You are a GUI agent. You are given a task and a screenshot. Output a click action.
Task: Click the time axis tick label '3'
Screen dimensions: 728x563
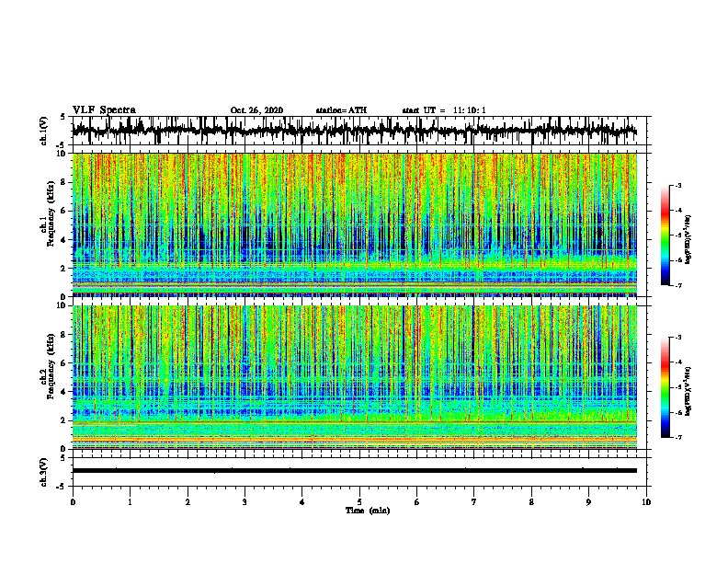click(245, 502)
